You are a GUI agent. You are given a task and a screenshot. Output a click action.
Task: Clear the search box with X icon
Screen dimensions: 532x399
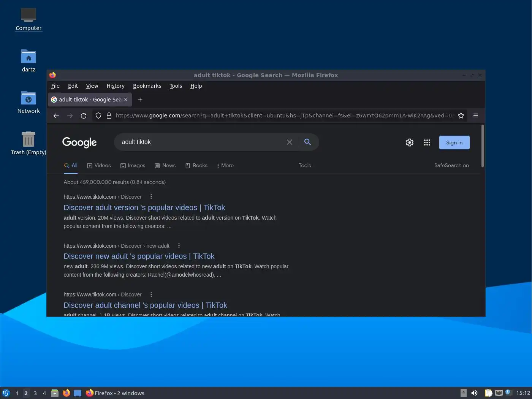[x=290, y=142]
